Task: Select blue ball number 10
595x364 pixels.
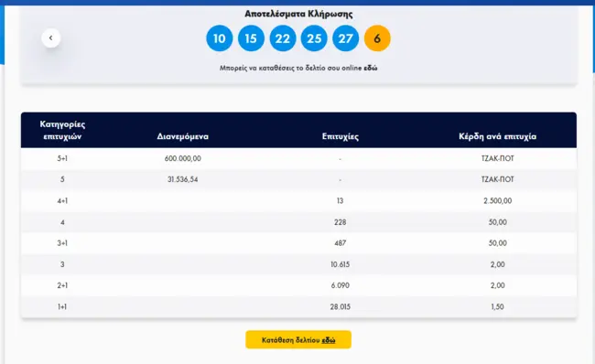Action: click(220, 38)
